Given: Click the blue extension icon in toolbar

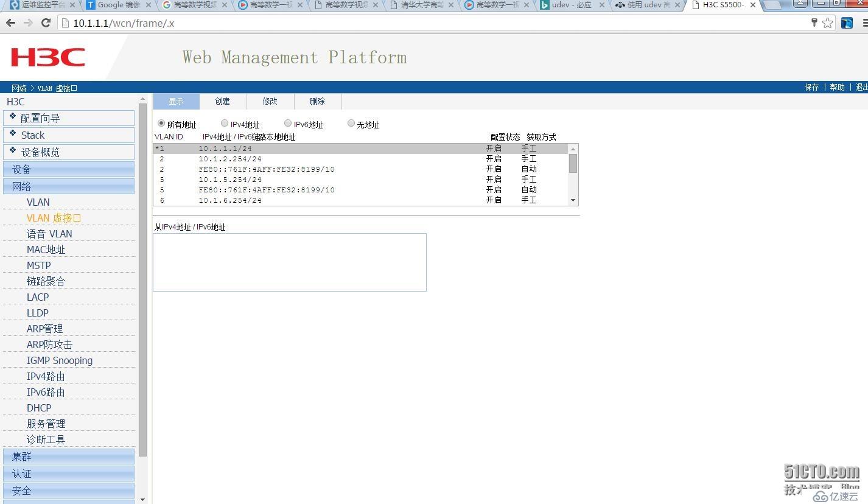Looking at the screenshot, I should click(x=847, y=23).
